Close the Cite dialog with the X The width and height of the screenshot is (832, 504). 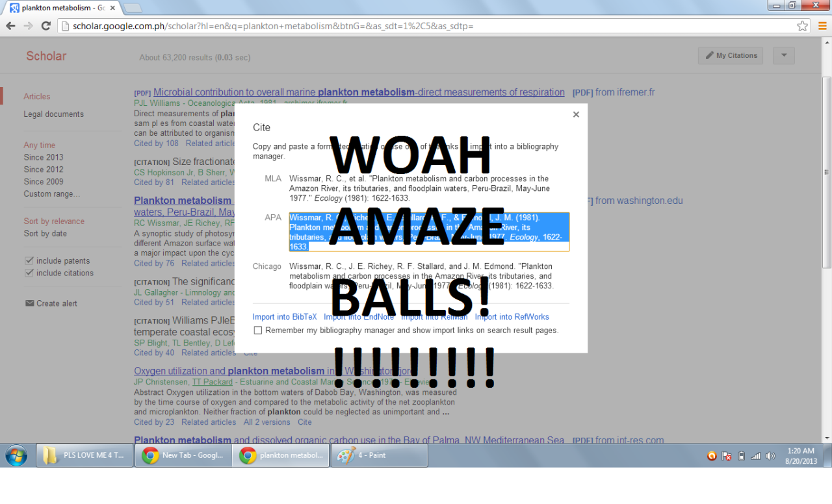click(x=576, y=114)
